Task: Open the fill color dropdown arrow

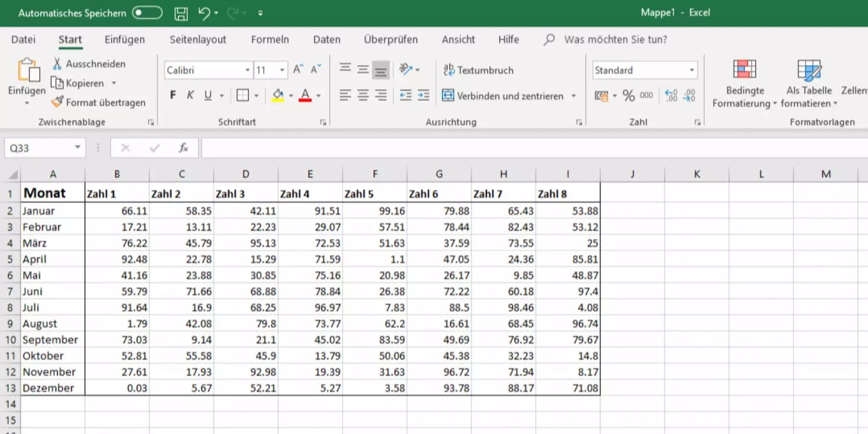Action: click(291, 96)
